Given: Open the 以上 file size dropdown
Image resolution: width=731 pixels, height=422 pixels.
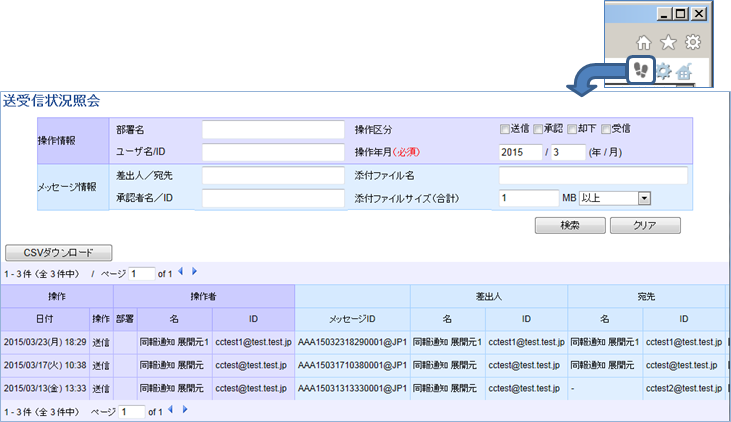Looking at the screenshot, I should (x=615, y=199).
